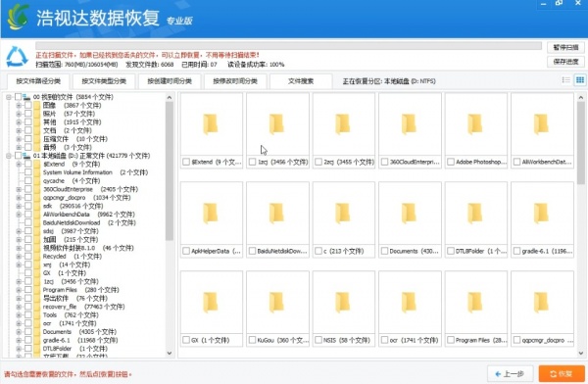Switch to 按文件路径分类 tab

pos(38,81)
